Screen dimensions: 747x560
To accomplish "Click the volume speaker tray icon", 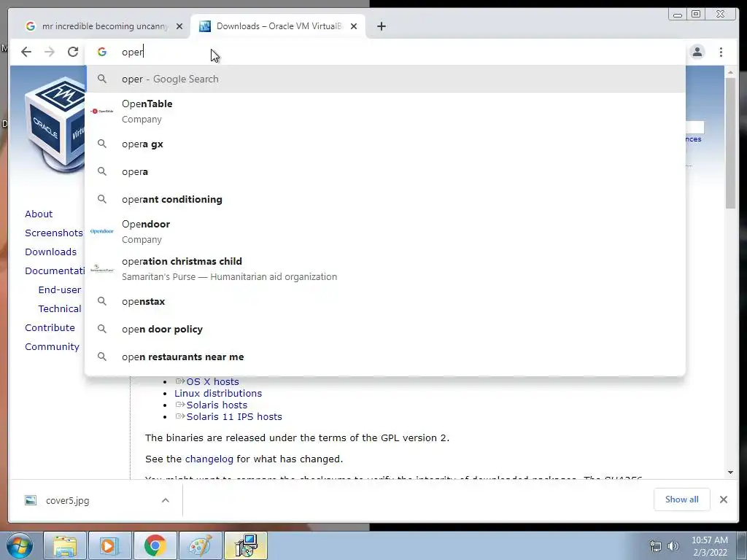I will coord(673,546).
